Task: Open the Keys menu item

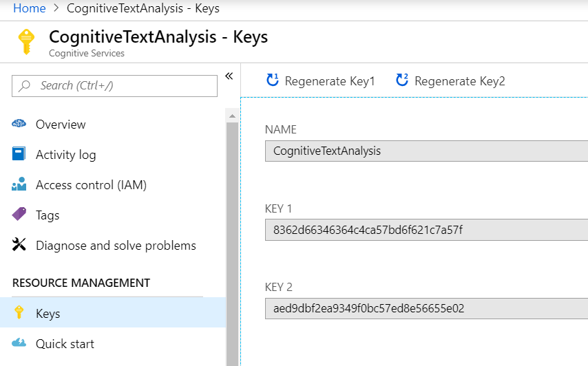Action: coord(48,313)
